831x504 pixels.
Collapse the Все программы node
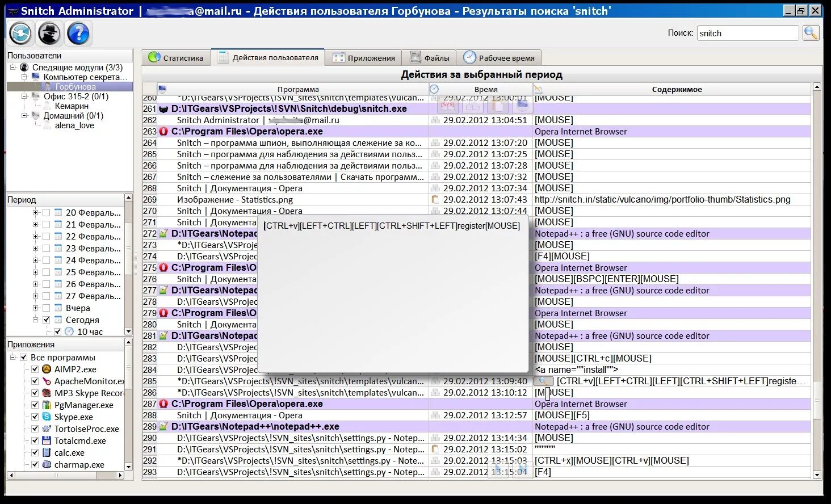pos(12,357)
